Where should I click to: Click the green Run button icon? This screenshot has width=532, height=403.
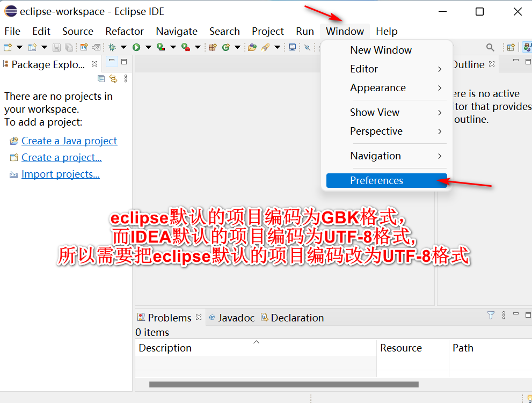136,47
